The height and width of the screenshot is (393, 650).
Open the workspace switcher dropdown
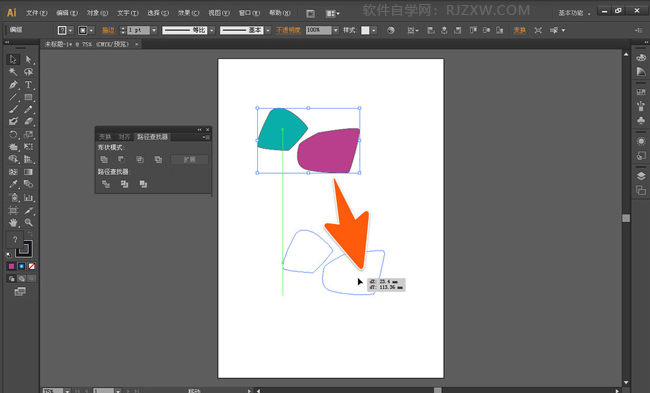[574, 13]
